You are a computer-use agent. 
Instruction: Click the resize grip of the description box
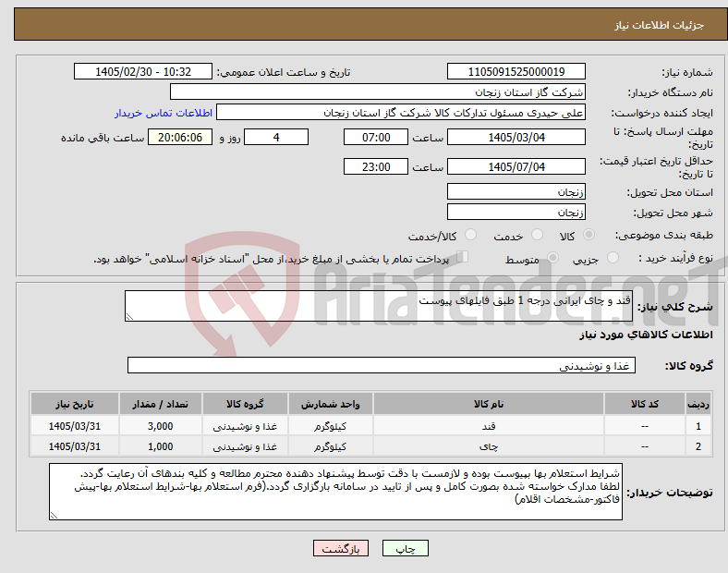click(129, 317)
